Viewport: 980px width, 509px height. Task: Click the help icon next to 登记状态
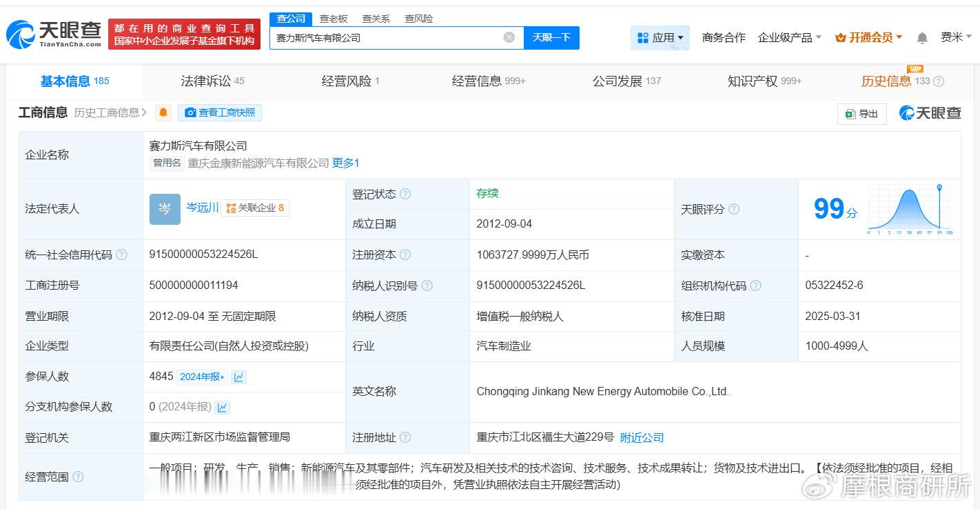(405, 194)
